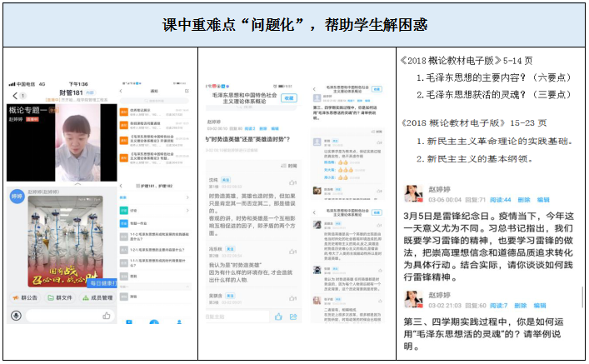Open 群公告 group announcements
Viewport: 589px width, 364px height.
(24, 297)
